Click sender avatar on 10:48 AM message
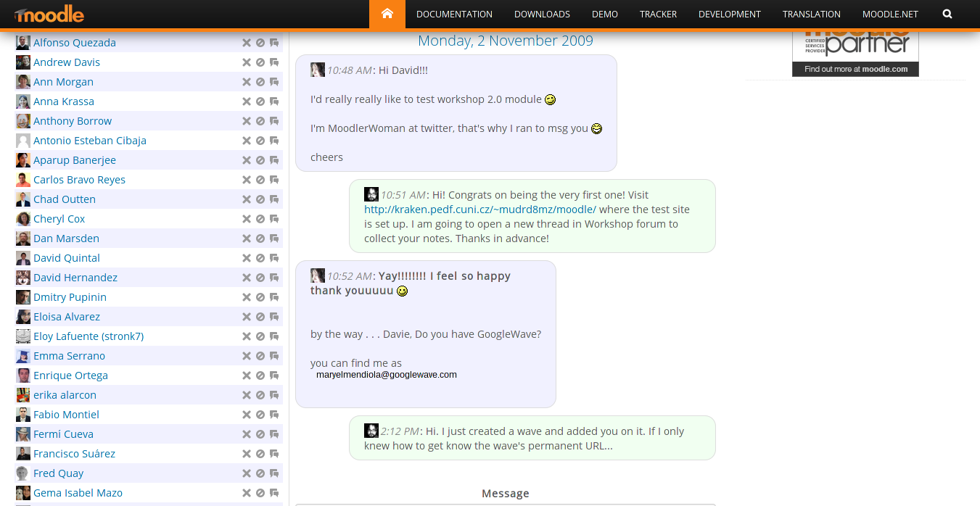The height and width of the screenshot is (506, 980). 318,70
